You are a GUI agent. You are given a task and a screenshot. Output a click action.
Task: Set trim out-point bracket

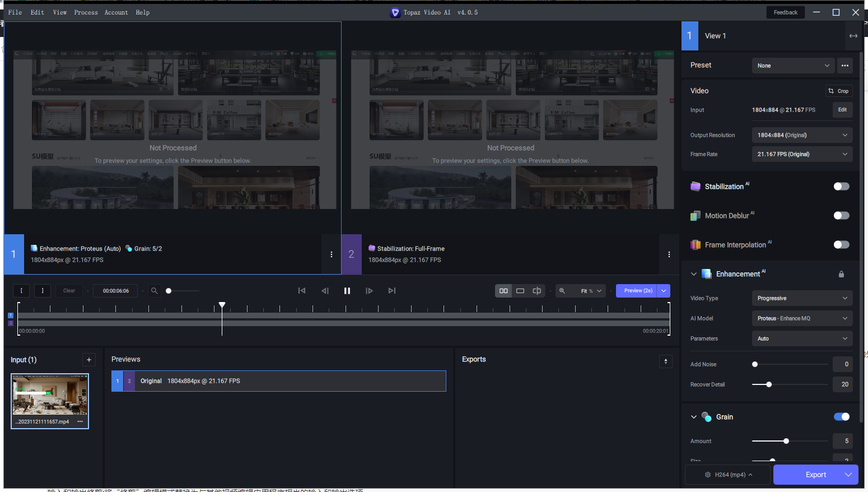point(43,290)
